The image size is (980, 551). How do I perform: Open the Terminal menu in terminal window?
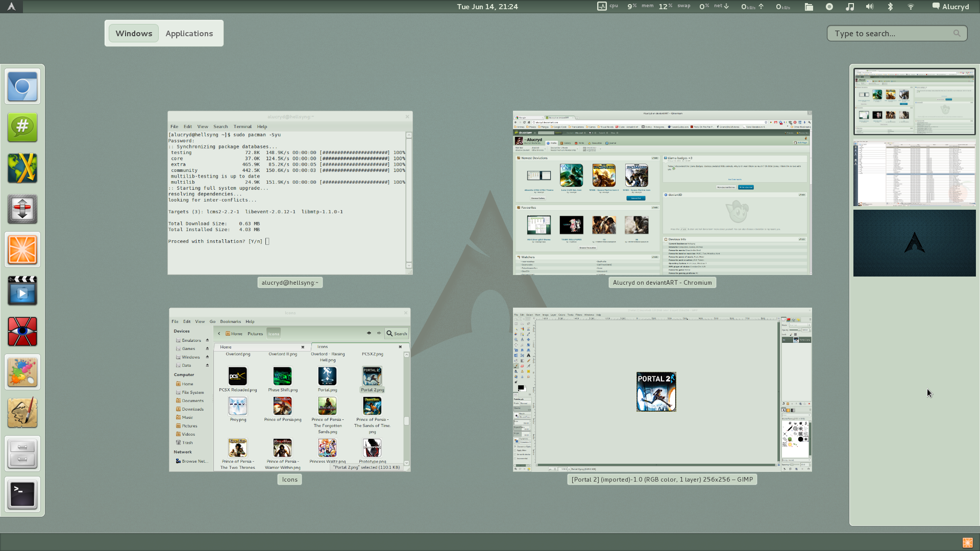coord(242,127)
